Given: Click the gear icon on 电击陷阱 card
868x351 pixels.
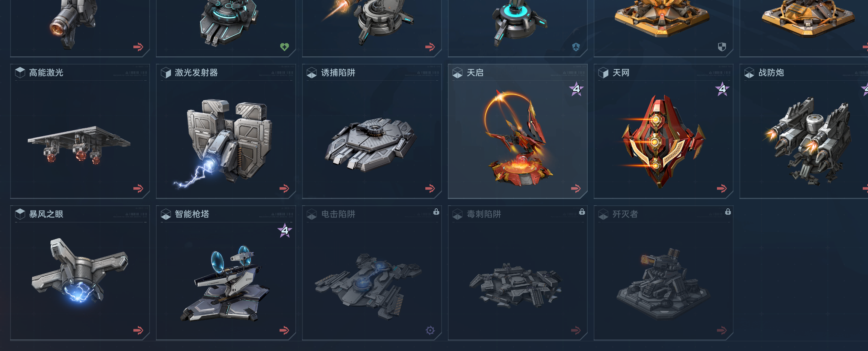Looking at the screenshot, I should point(430,330).
